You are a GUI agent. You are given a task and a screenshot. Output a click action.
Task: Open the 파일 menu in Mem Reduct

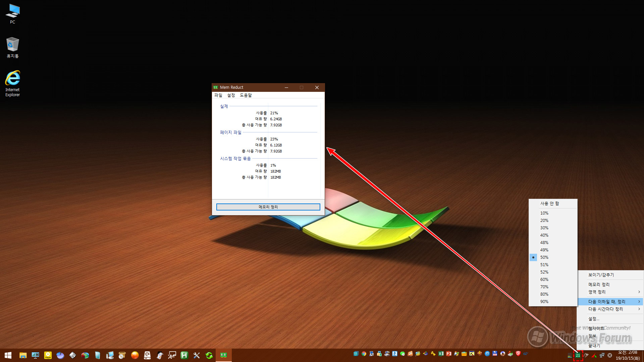218,95
